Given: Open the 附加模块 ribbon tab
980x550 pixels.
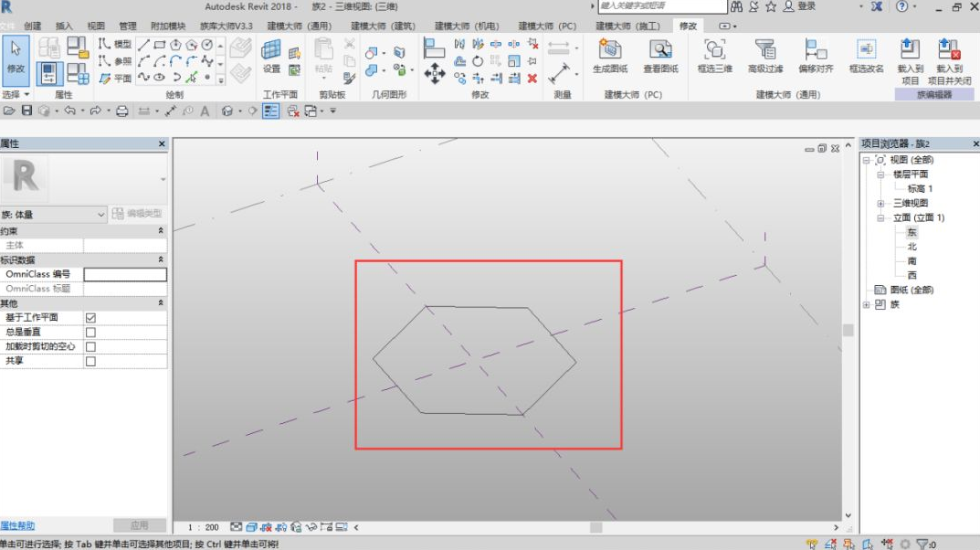Looking at the screenshot, I should pyautogui.click(x=168, y=26).
